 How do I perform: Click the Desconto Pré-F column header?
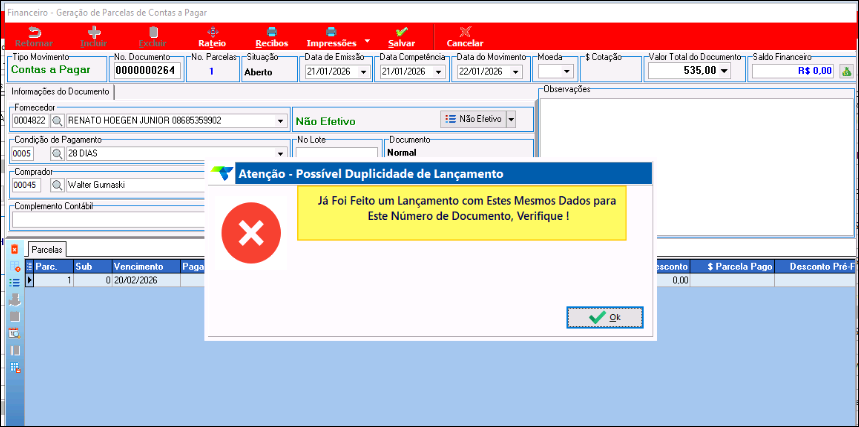coord(816,266)
